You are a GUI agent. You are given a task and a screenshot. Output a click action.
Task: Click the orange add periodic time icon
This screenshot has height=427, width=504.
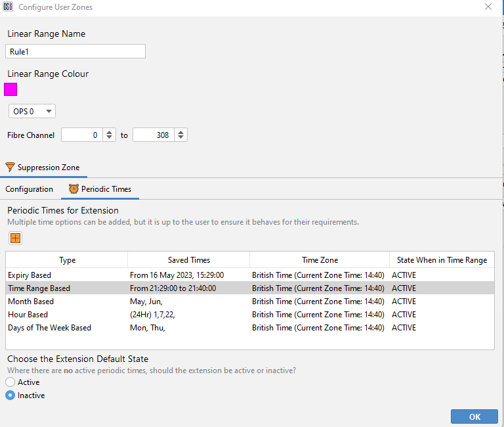(14, 238)
